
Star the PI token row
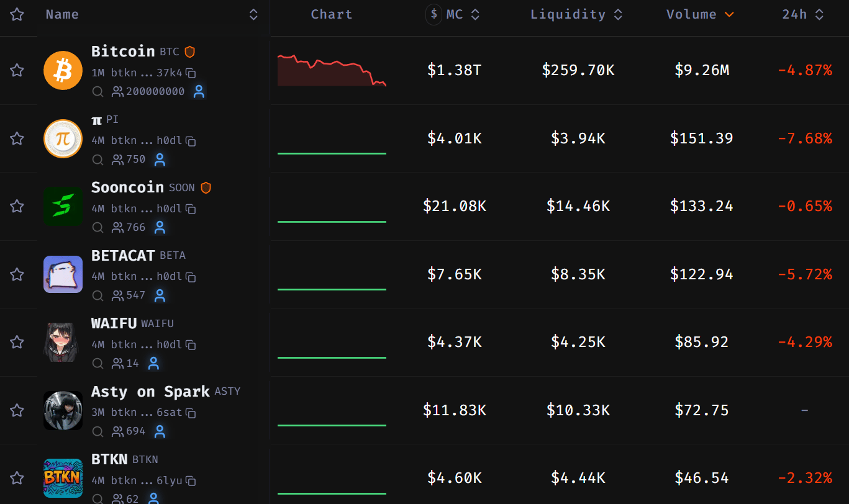(17, 138)
